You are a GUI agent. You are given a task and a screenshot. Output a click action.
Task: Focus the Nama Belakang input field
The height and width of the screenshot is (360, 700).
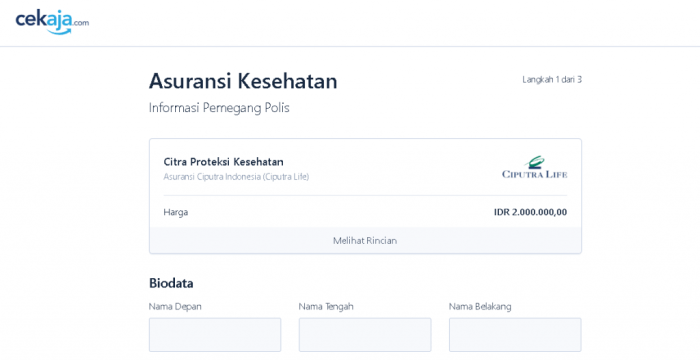point(515,335)
